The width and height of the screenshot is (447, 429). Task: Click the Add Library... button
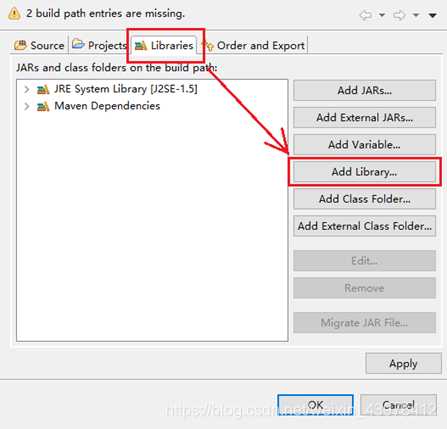[364, 172]
